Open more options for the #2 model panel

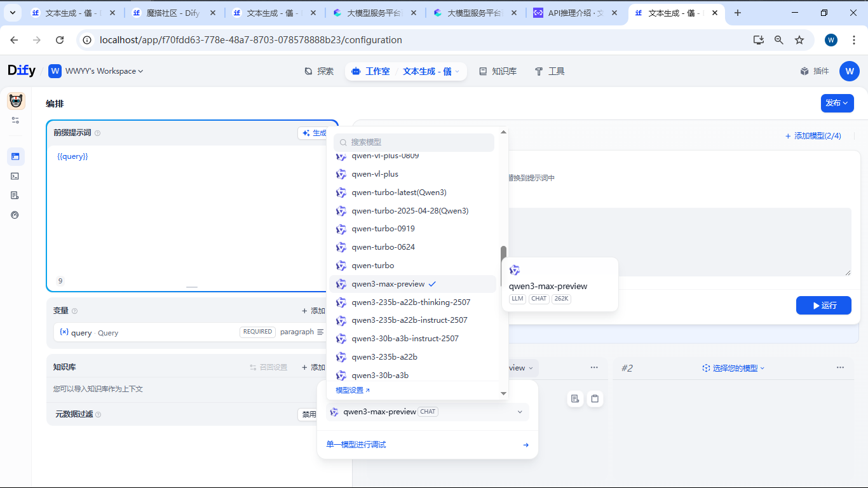(x=840, y=368)
